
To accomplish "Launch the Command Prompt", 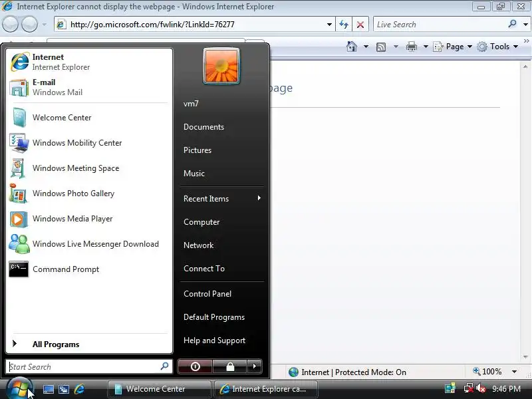I will tap(89, 269).
